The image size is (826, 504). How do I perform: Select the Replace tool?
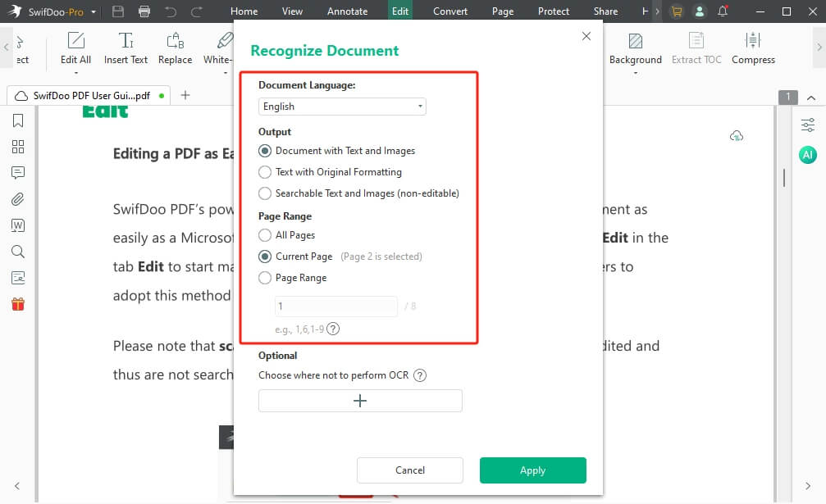pos(175,48)
